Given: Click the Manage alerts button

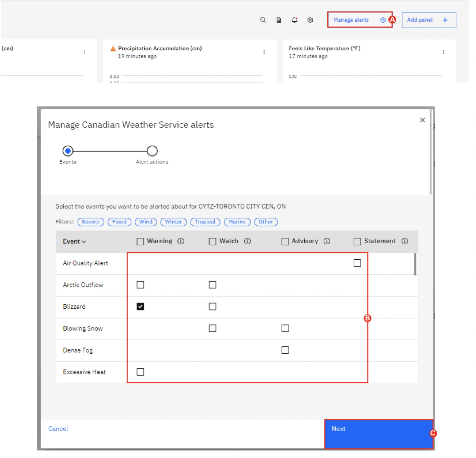Looking at the screenshot, I should (x=360, y=20).
